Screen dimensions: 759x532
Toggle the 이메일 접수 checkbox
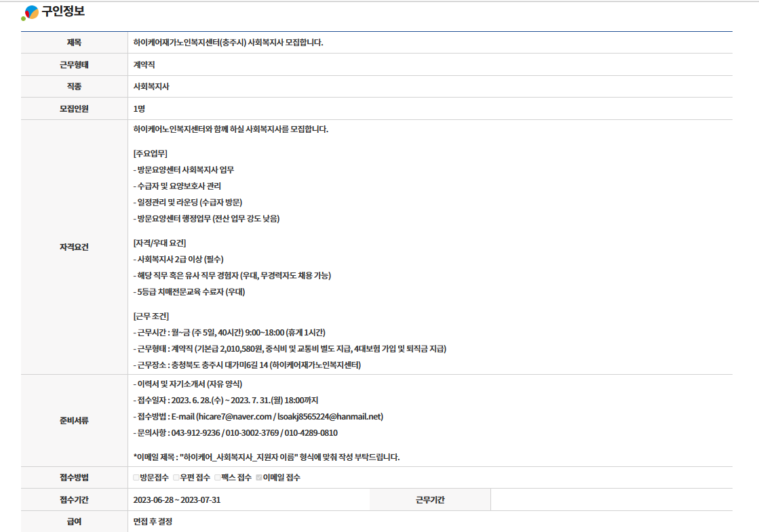point(259,478)
